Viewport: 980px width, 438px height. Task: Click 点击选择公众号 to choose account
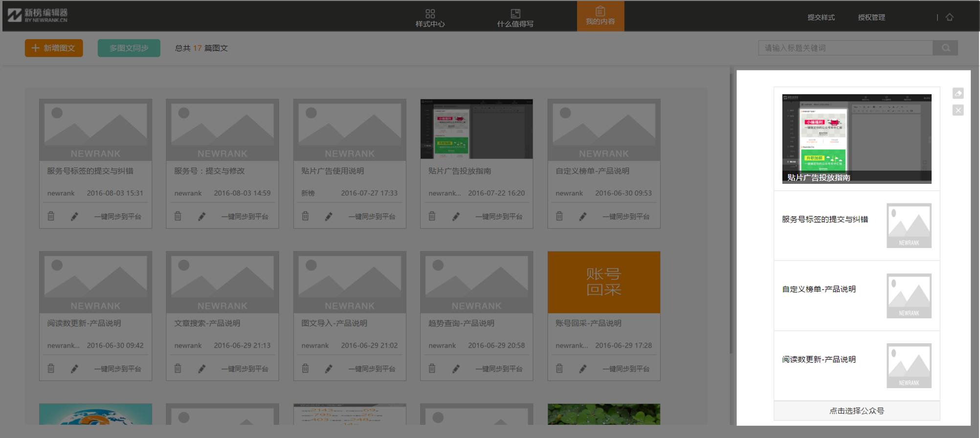pyautogui.click(x=856, y=411)
